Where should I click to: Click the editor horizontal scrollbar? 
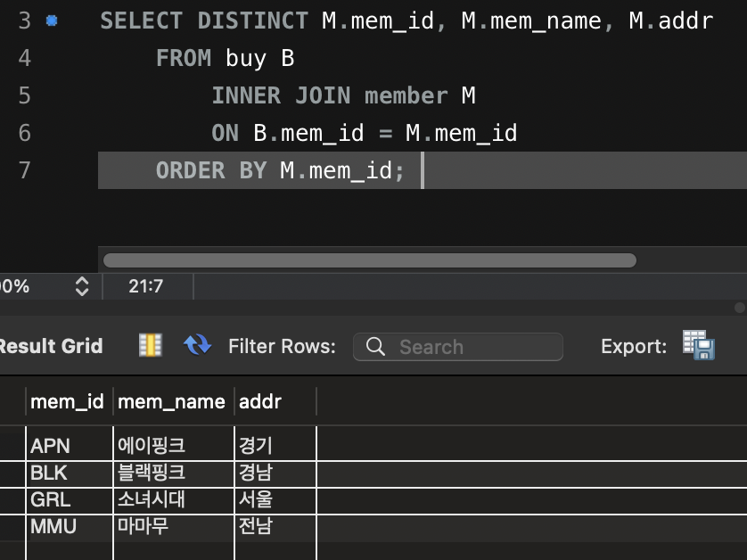coord(370,260)
